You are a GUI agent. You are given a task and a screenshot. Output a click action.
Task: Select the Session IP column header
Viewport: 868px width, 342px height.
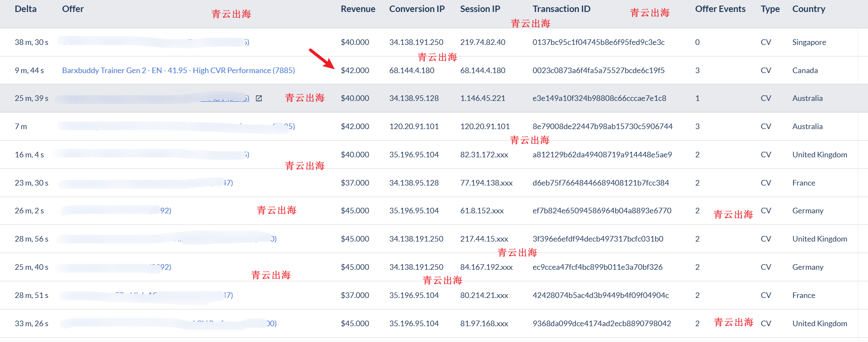[480, 9]
